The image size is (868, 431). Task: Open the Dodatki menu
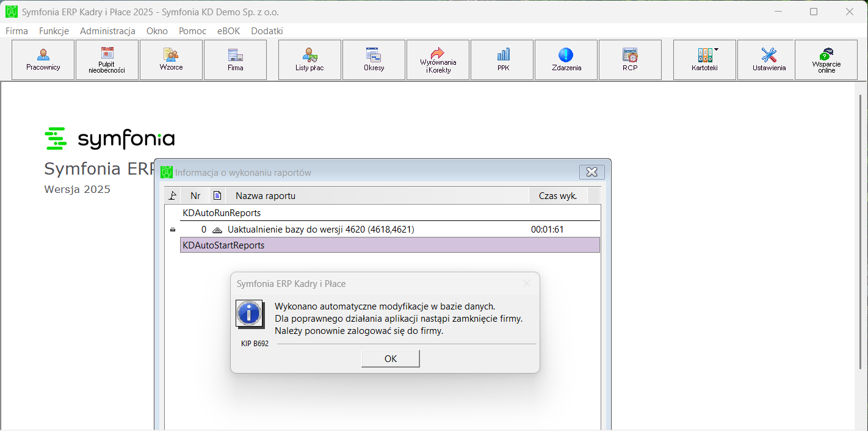[267, 31]
